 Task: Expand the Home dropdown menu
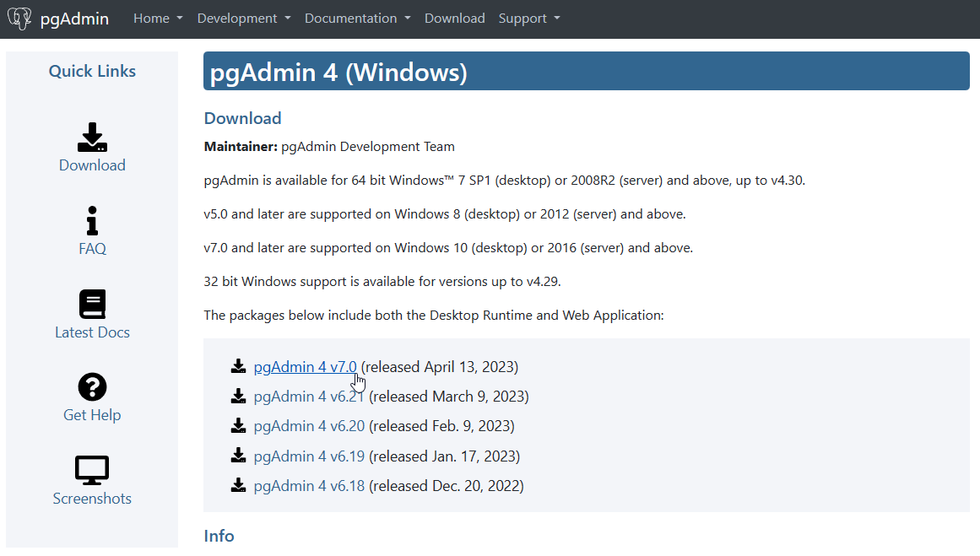point(158,19)
